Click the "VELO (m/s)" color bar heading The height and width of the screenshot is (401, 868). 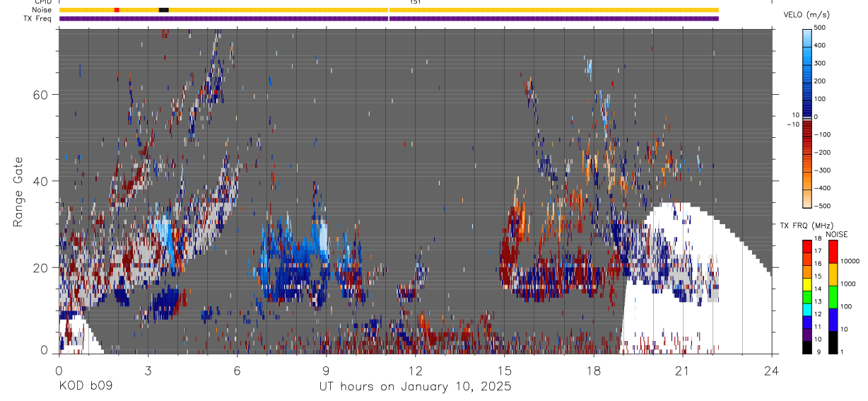807,15
